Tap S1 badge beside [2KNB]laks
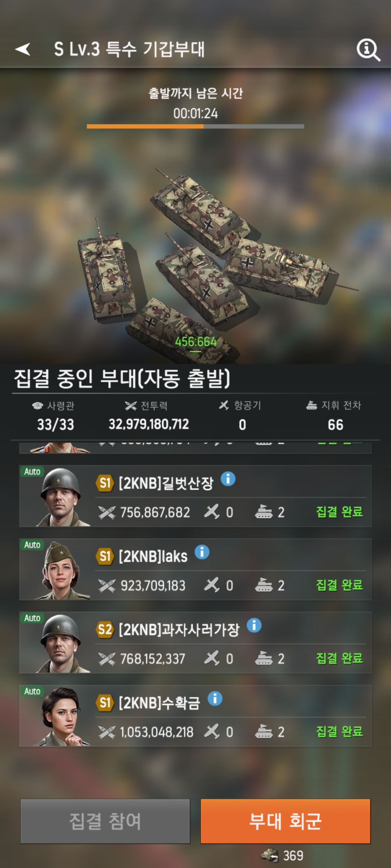The width and height of the screenshot is (391, 868). 105,556
